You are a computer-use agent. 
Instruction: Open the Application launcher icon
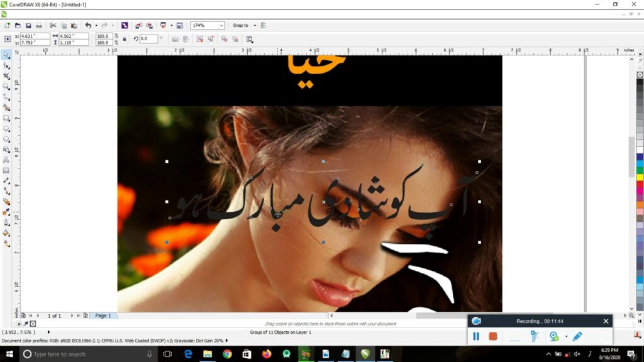pyautogui.click(x=163, y=25)
